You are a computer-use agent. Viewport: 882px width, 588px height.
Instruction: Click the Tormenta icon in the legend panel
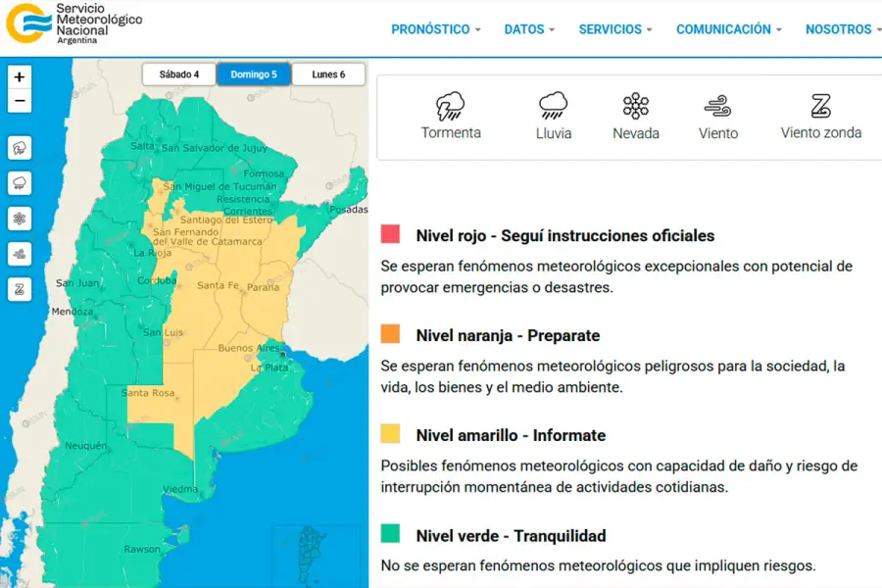(x=451, y=107)
